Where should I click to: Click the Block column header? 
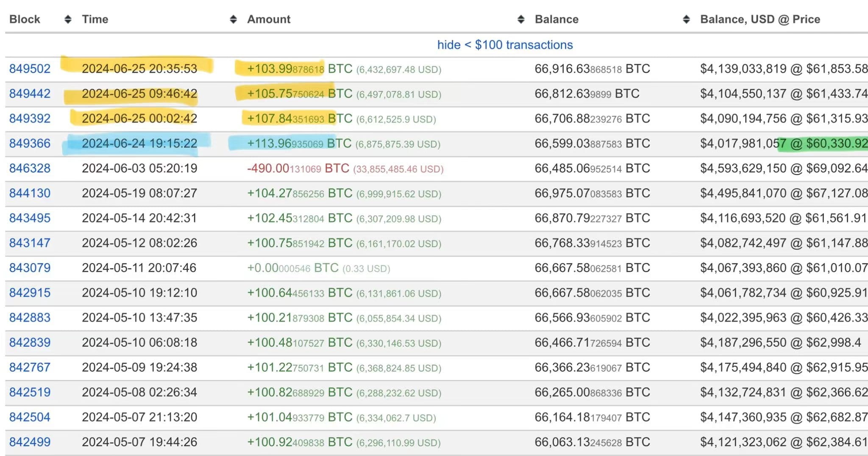click(x=25, y=19)
